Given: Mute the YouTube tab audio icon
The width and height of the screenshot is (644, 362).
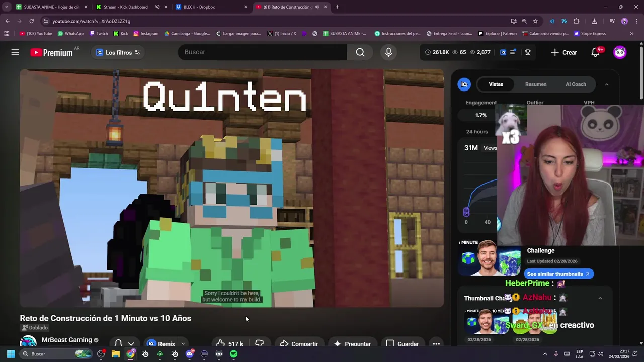Looking at the screenshot, I should (317, 7).
